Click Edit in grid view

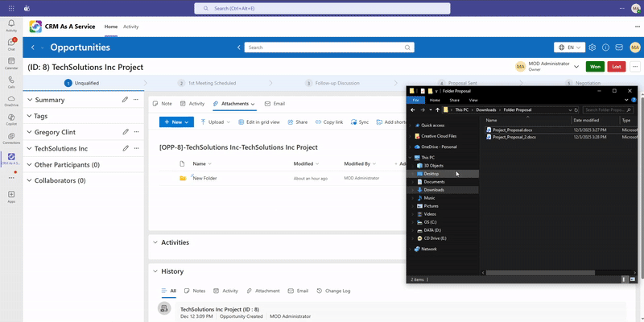click(259, 122)
